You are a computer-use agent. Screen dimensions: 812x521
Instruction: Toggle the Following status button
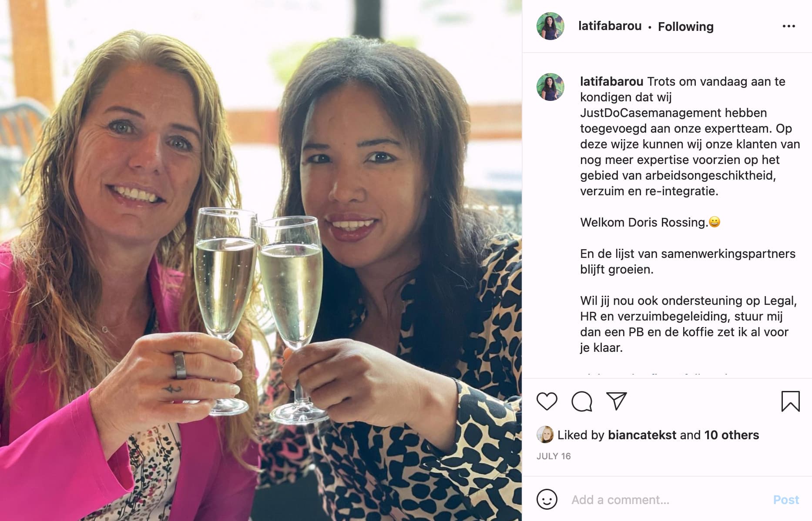coord(685,27)
